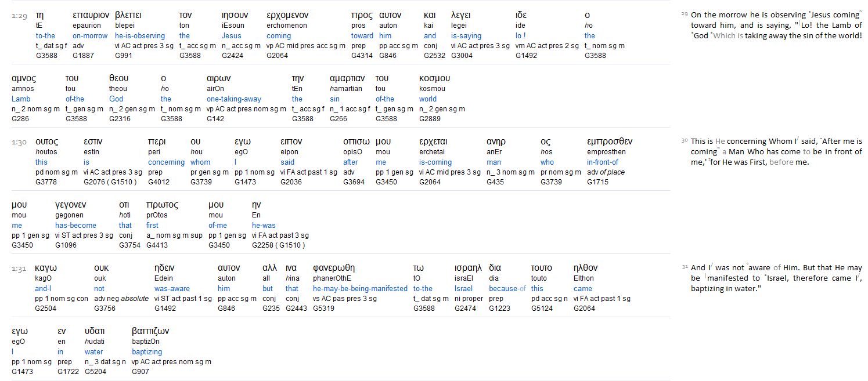The image size is (868, 381).
Task: Select the blue gloss 'he-may-be-being-manifested'
Action: 360,289
